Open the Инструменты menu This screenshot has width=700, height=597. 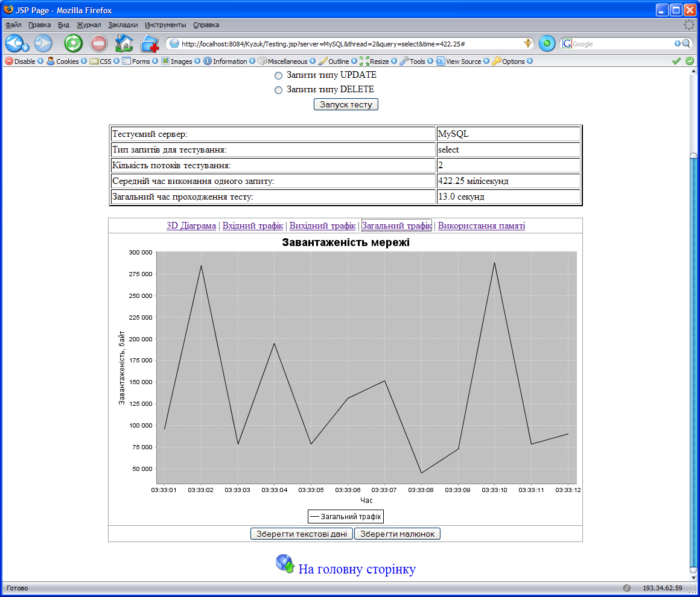[165, 25]
